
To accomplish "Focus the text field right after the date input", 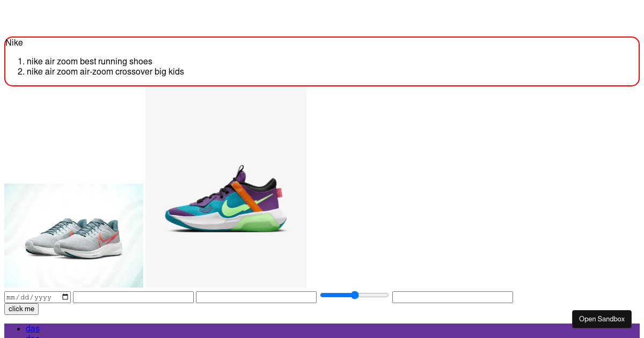I will (133, 297).
